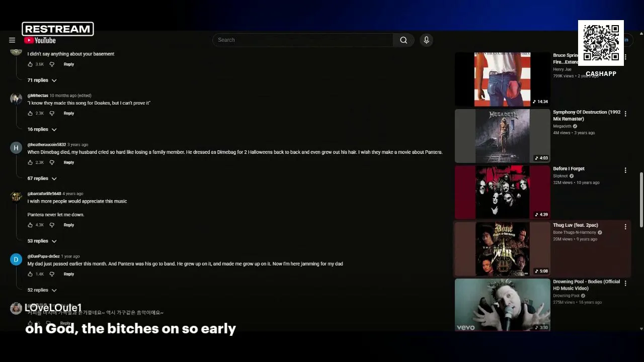Image resolution: width=644 pixels, height=362 pixels.
Task: Open the @DanPapa-dn5ez channel link
Action: click(x=43, y=256)
